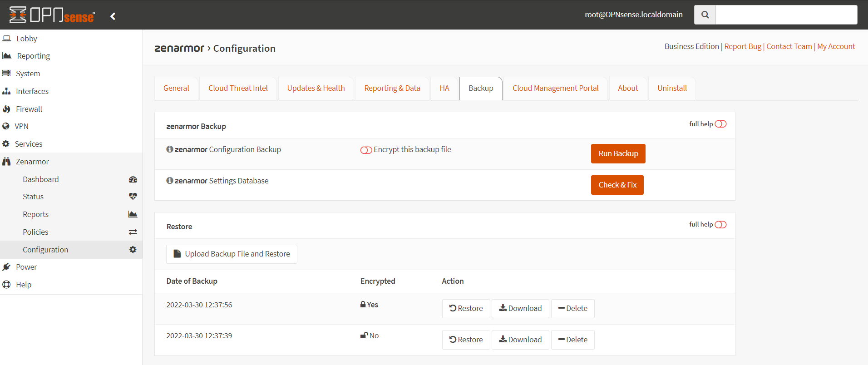Click the Contact Team link
This screenshot has width=868, height=365.
coord(789,46)
